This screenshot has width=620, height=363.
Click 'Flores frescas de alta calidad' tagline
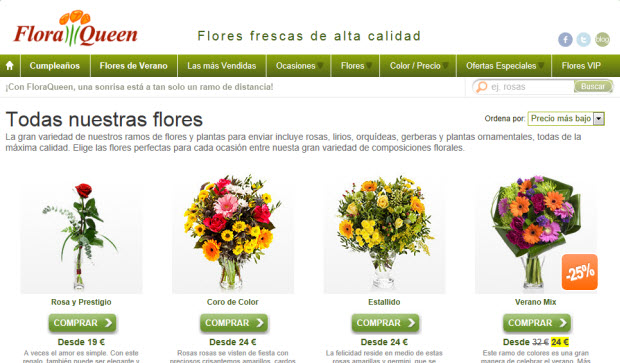tap(309, 36)
